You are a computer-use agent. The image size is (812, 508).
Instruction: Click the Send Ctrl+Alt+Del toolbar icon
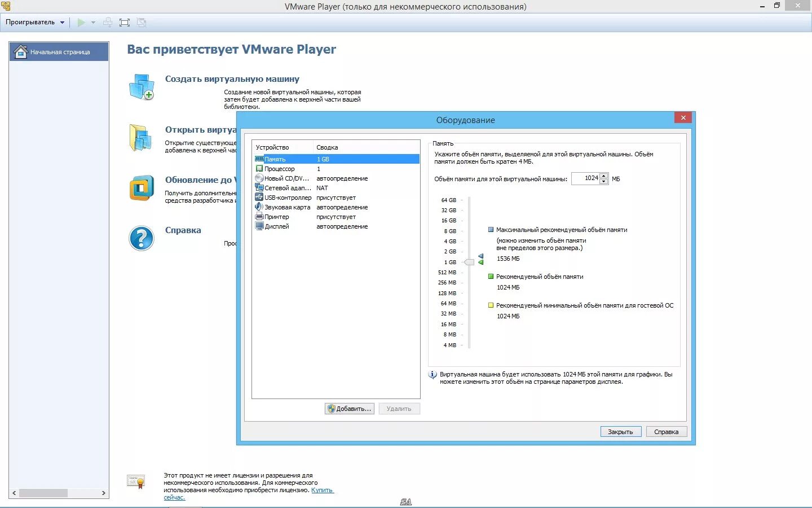108,23
